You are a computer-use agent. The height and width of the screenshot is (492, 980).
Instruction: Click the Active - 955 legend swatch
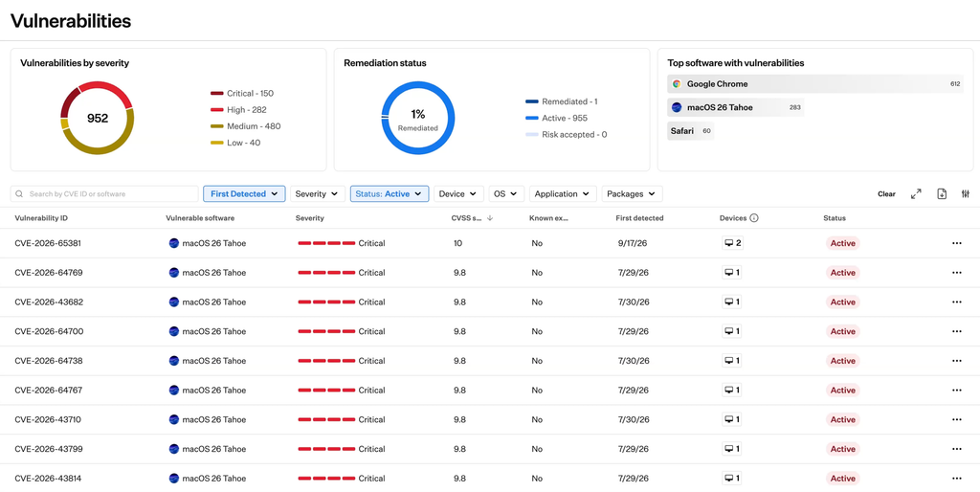click(532, 118)
